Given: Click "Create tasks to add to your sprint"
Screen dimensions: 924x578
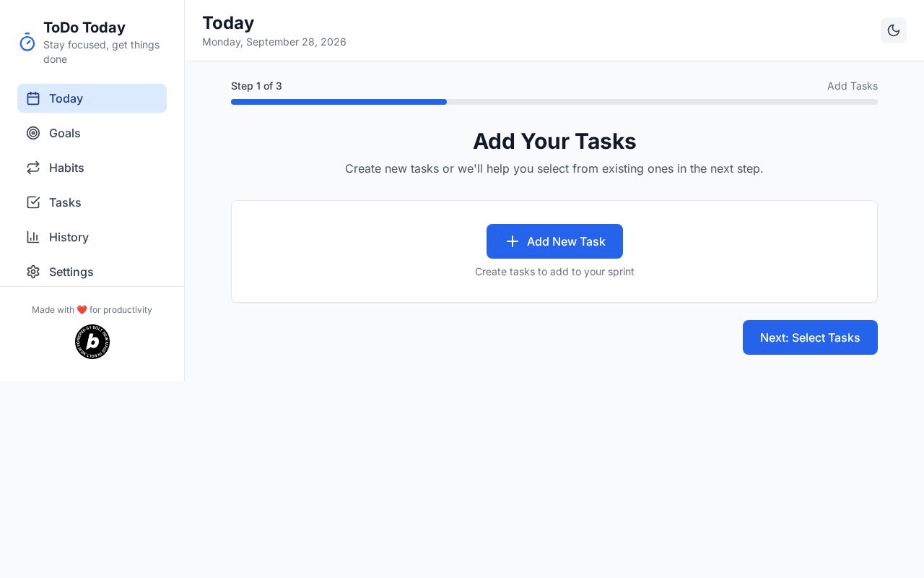Looking at the screenshot, I should tap(554, 272).
